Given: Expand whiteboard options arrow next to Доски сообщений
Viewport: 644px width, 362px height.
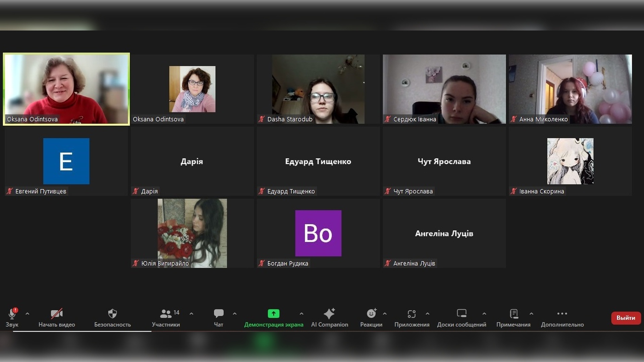Looking at the screenshot, I should 484,314.
